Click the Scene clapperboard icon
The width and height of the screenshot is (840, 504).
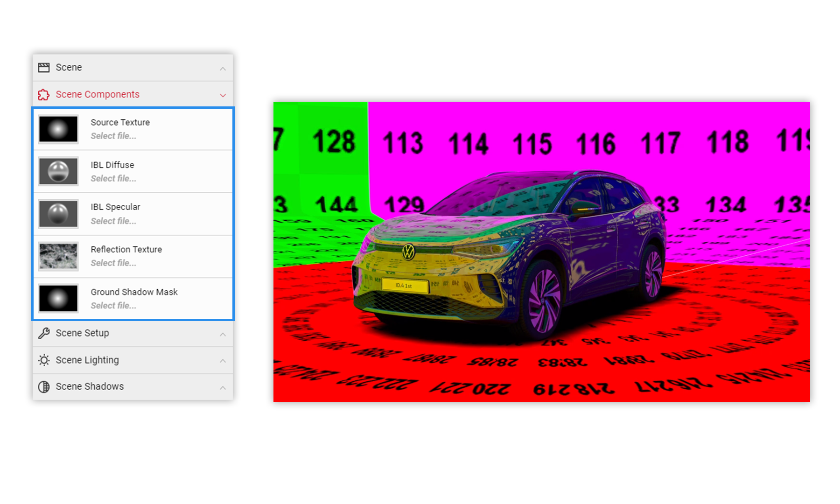(44, 68)
